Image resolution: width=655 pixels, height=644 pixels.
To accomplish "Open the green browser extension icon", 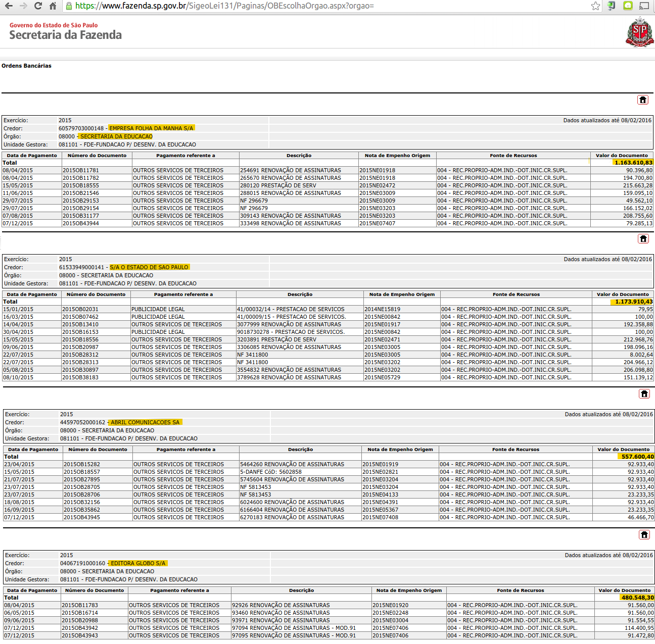I will 628,6.
